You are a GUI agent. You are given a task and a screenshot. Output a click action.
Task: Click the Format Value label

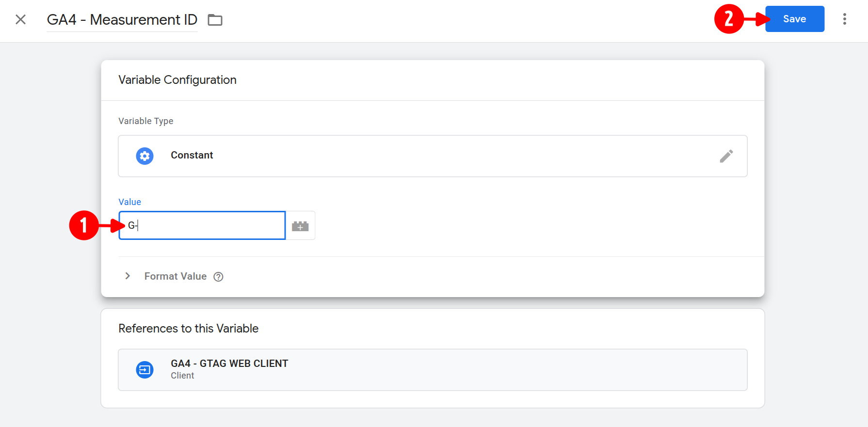[175, 276]
